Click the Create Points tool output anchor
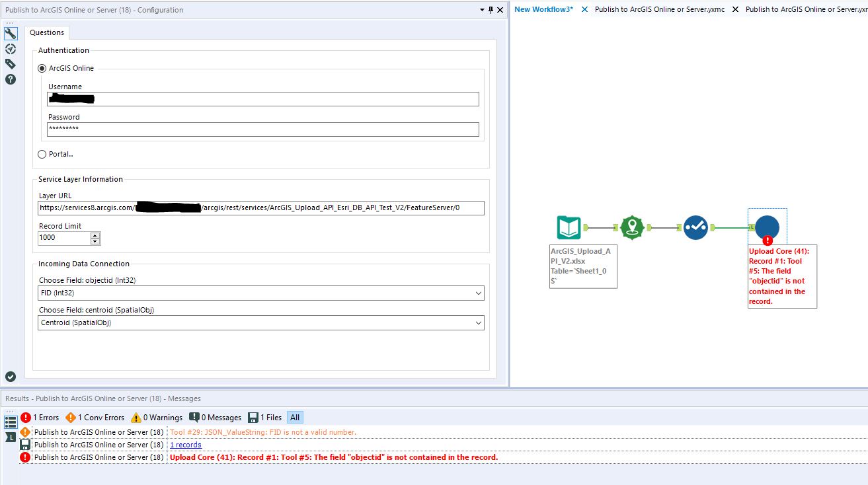 click(649, 228)
